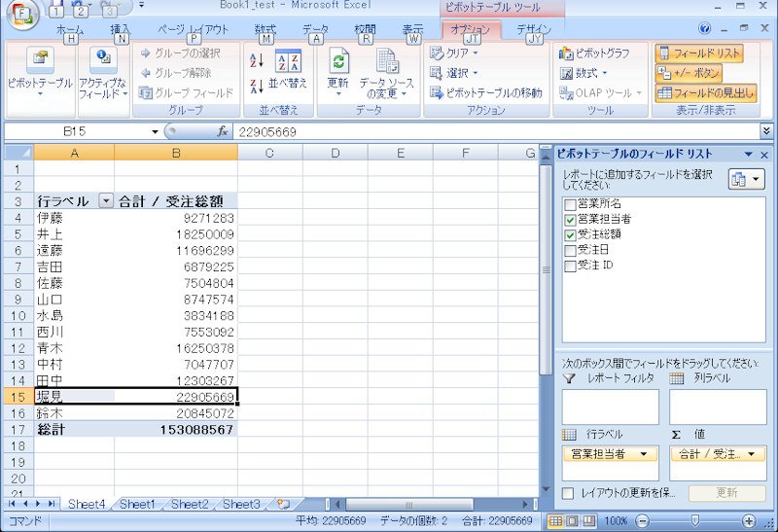The height and width of the screenshot is (532, 778).
Task: Click the 更新 refresh icon
Action: (x=338, y=61)
